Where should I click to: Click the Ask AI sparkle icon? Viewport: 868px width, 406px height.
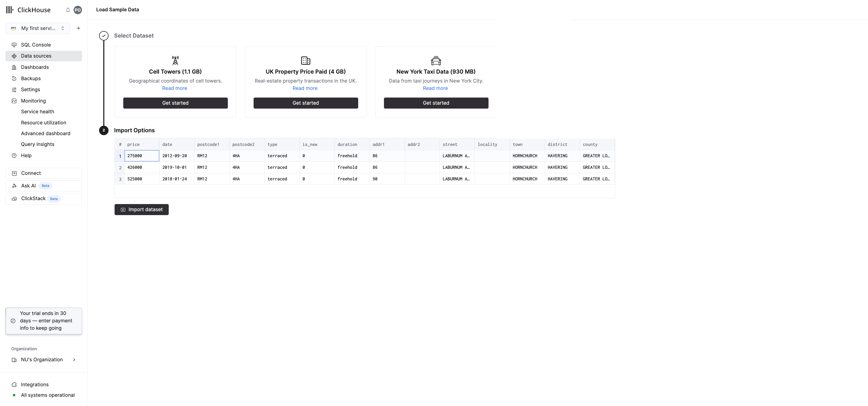14,186
